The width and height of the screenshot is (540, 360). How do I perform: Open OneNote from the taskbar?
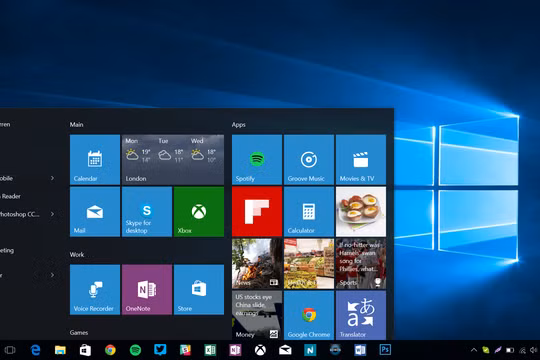click(235, 350)
